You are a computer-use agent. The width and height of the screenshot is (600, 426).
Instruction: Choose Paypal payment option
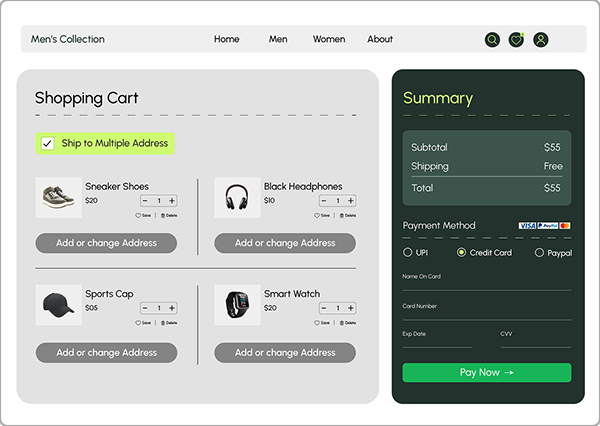pyautogui.click(x=540, y=253)
